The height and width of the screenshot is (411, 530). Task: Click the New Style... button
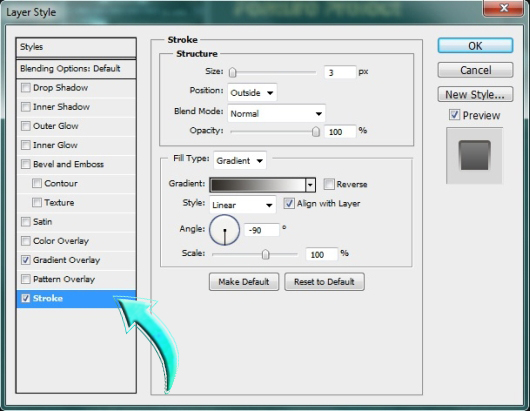pyautogui.click(x=475, y=95)
